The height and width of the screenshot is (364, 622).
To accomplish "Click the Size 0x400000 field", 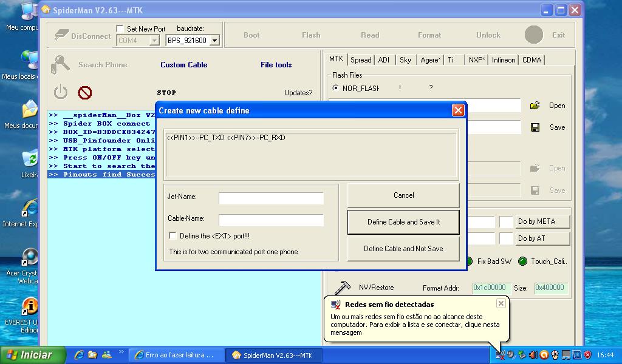I will tap(550, 288).
